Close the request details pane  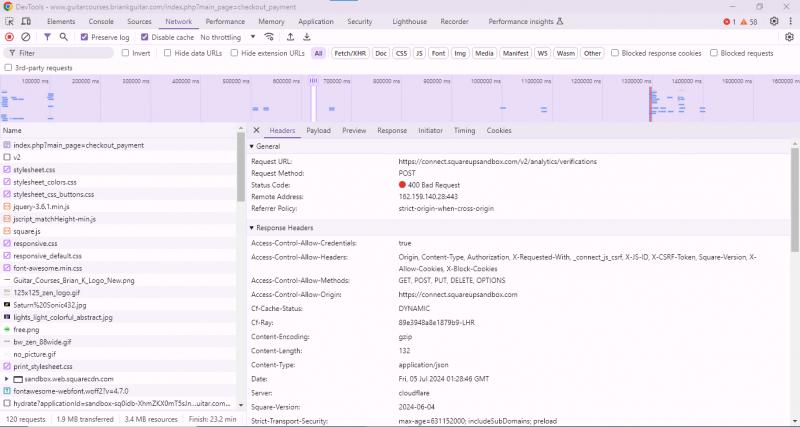[x=256, y=131]
